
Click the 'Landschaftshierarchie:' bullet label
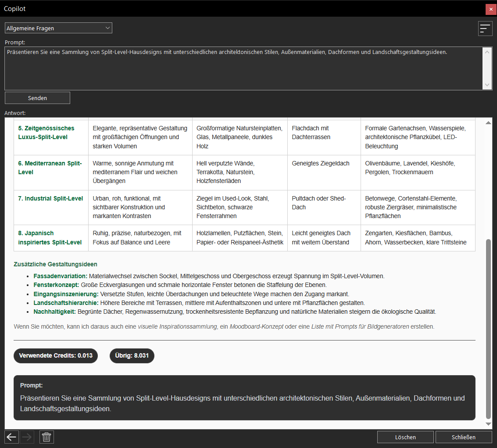66,303
